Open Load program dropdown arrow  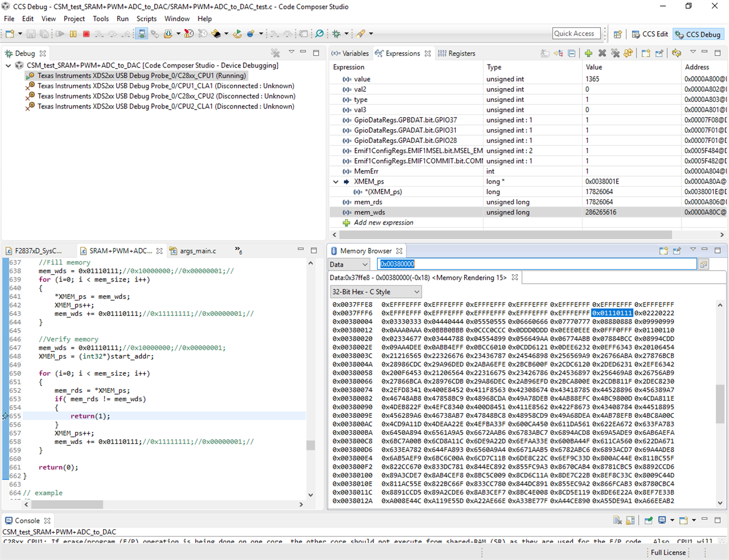click(x=178, y=34)
